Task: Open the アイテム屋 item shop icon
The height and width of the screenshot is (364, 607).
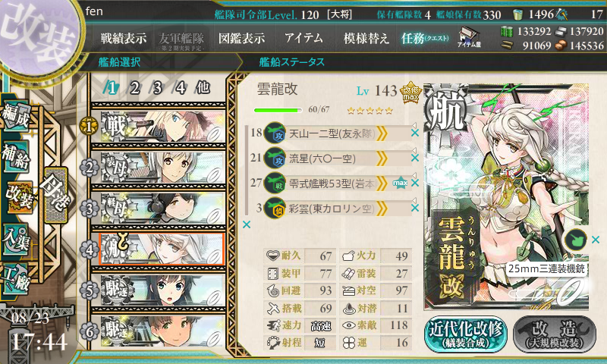Action: point(468,37)
